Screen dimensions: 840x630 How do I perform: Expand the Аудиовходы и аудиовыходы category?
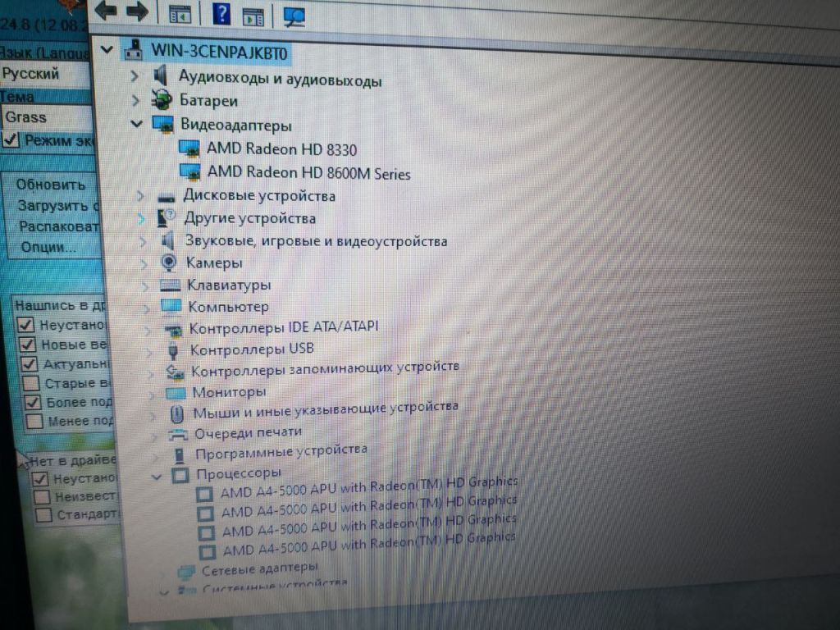coord(135,76)
